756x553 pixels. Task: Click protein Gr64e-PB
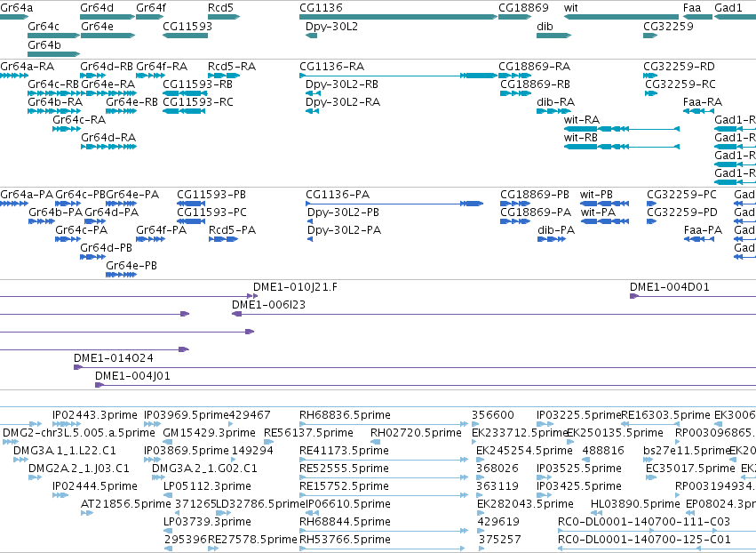point(131,266)
